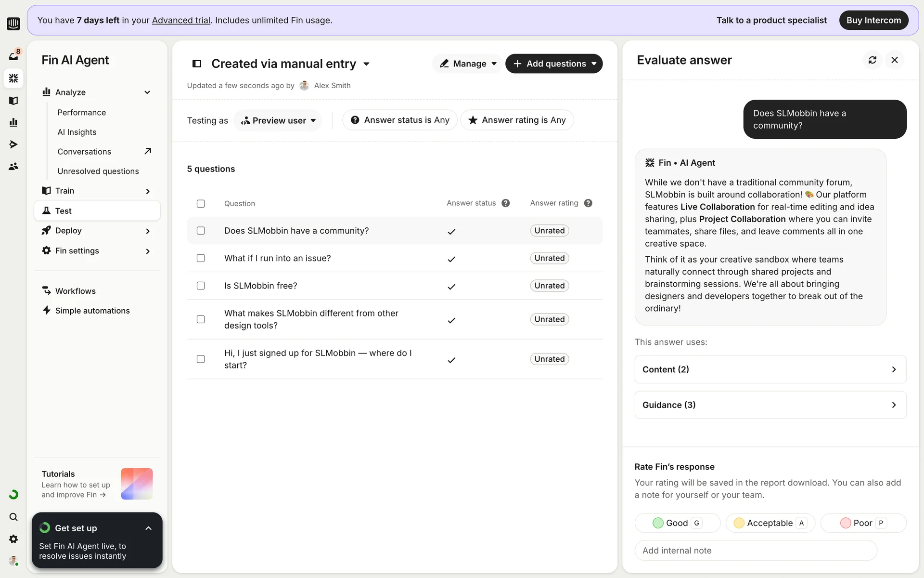924x578 pixels.
Task: Select Workflows in the sidebar
Action: (x=76, y=291)
